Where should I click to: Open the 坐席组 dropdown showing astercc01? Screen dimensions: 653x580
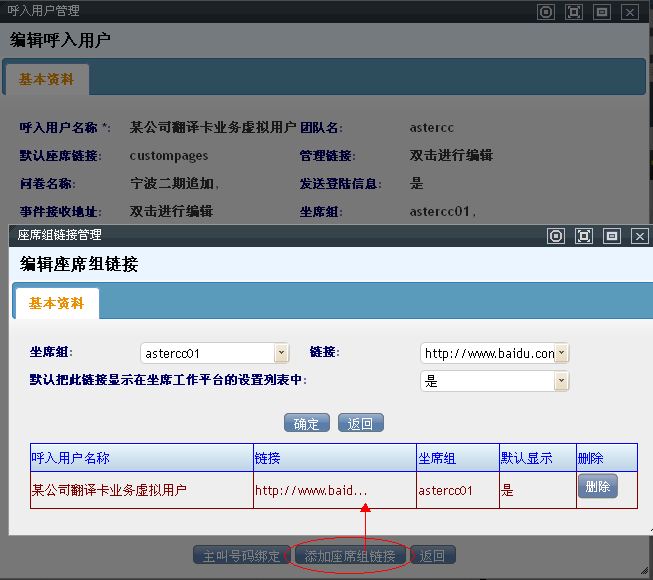click(x=281, y=353)
